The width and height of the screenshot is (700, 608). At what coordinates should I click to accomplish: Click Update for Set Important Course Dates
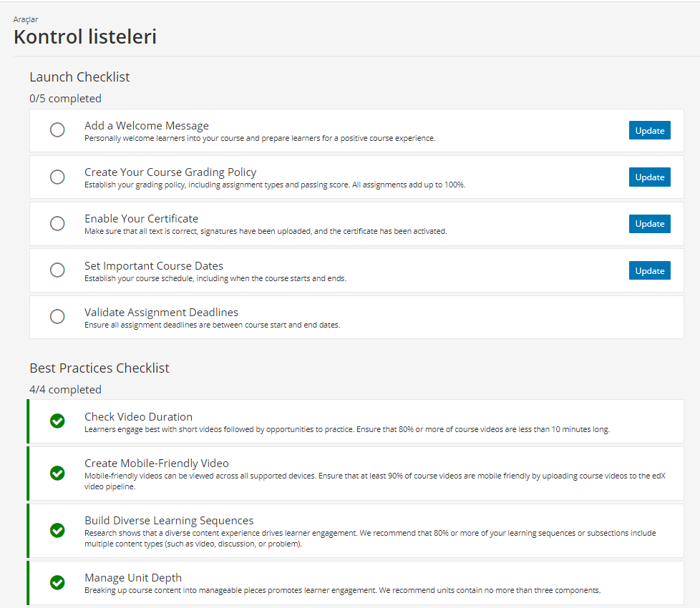click(650, 270)
